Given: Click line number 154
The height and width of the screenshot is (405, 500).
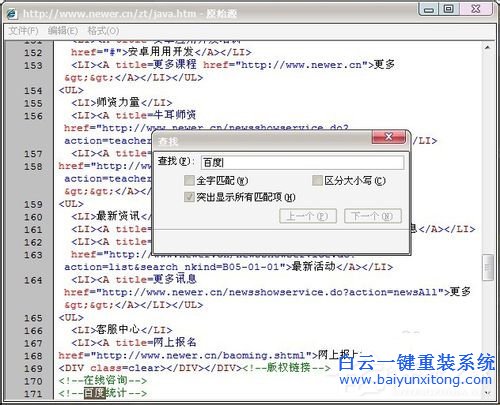Looking at the screenshot, I should [33, 91].
